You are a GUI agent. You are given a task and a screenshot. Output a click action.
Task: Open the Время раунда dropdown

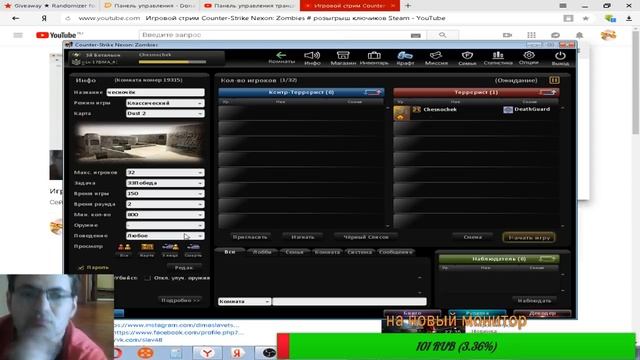pyautogui.click(x=165, y=204)
